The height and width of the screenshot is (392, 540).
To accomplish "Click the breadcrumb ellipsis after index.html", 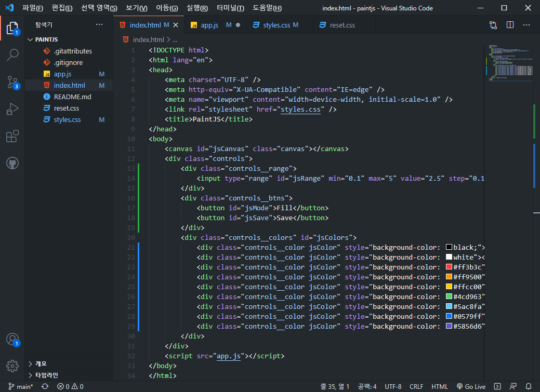I will point(175,40).
